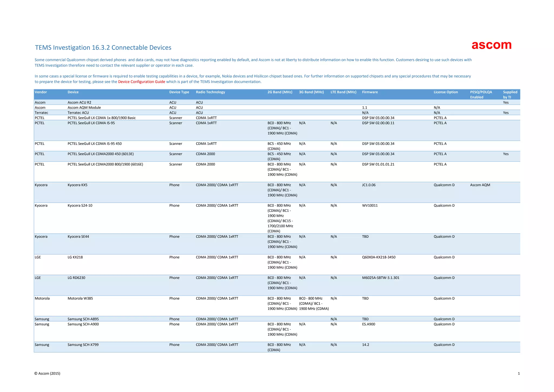Click the Terratec ACU device cell
Screen dimensions: 554x392
(x=78, y=113)
